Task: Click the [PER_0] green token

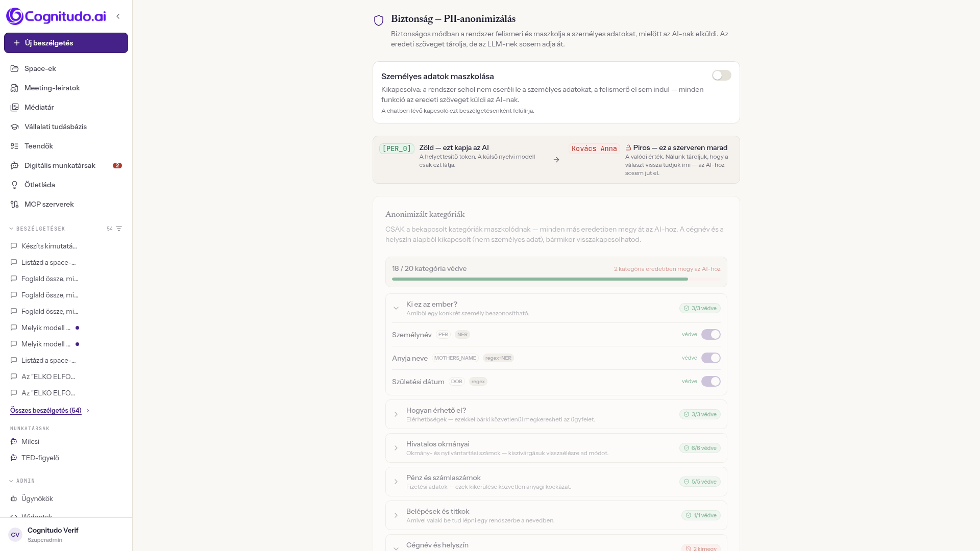Action: click(x=397, y=148)
